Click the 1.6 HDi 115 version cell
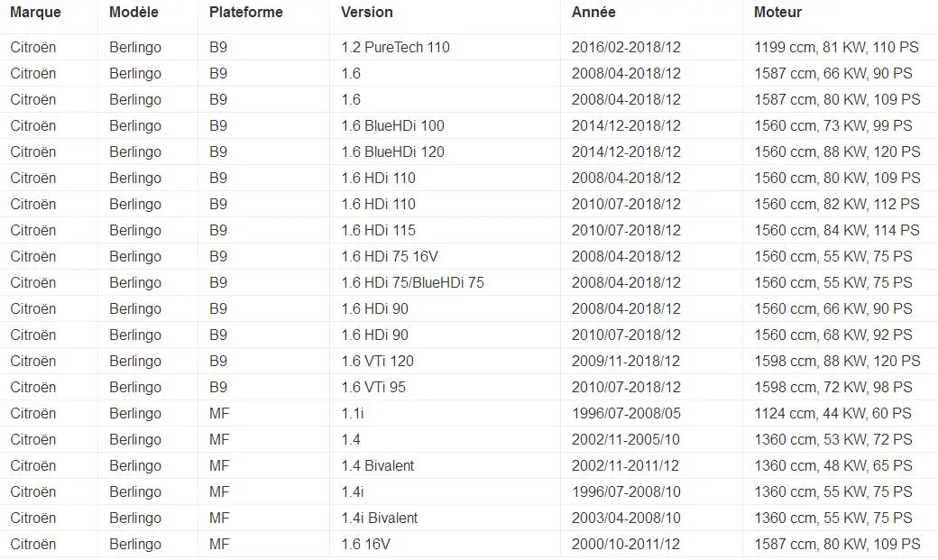The height and width of the screenshot is (560, 938). (445, 230)
